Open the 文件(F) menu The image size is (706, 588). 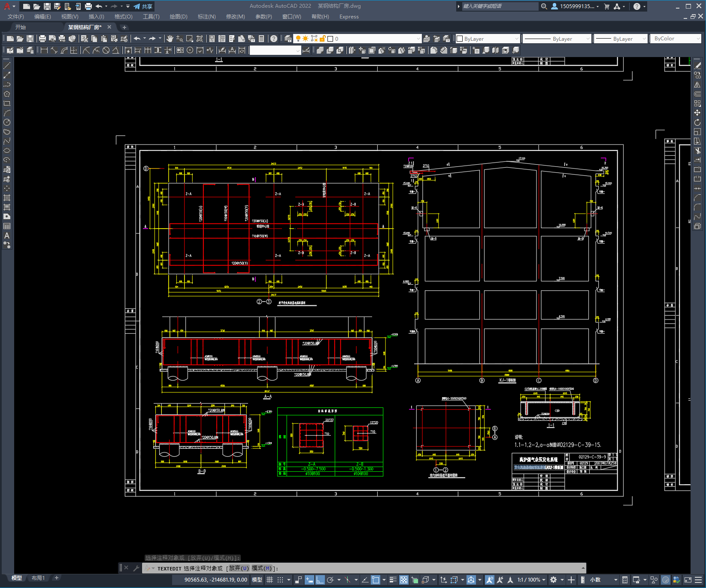tap(16, 17)
